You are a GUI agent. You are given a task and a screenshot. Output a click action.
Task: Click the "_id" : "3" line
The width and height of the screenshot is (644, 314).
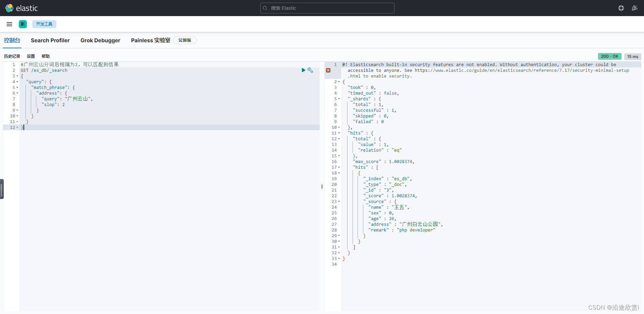(x=378, y=190)
